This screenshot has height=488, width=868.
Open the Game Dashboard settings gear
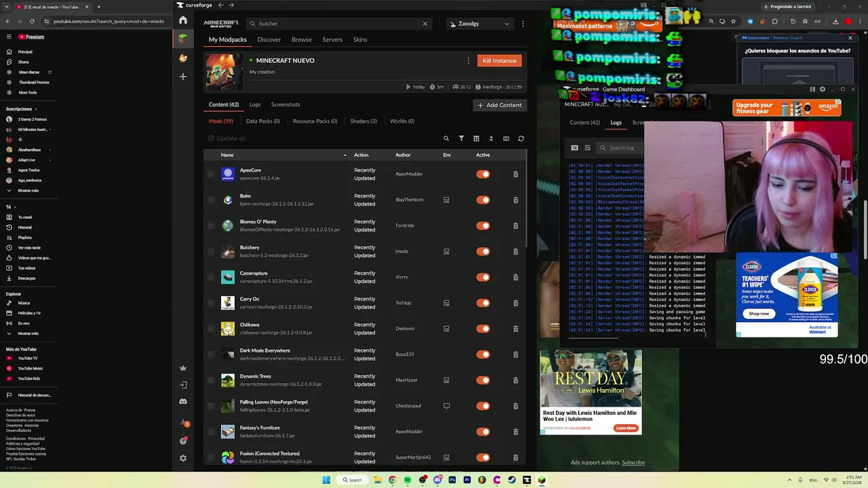[x=823, y=89]
